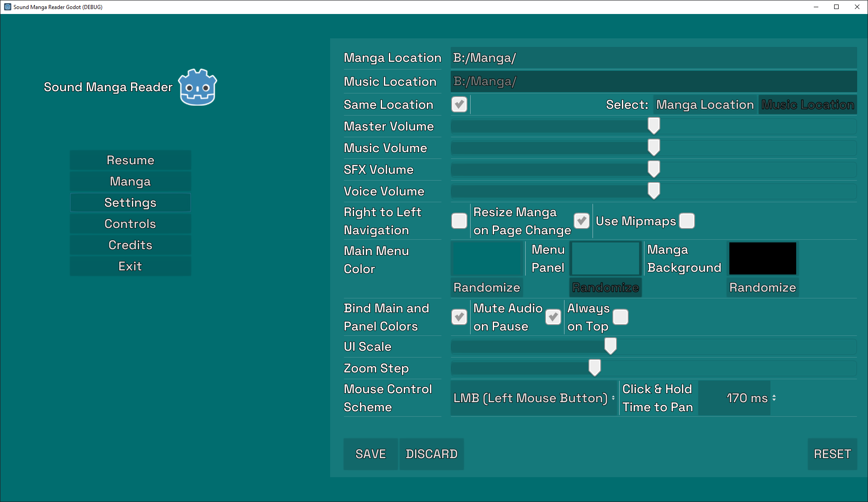Open the Credits menu item
Viewport: 868px width, 502px height.
[131, 245]
